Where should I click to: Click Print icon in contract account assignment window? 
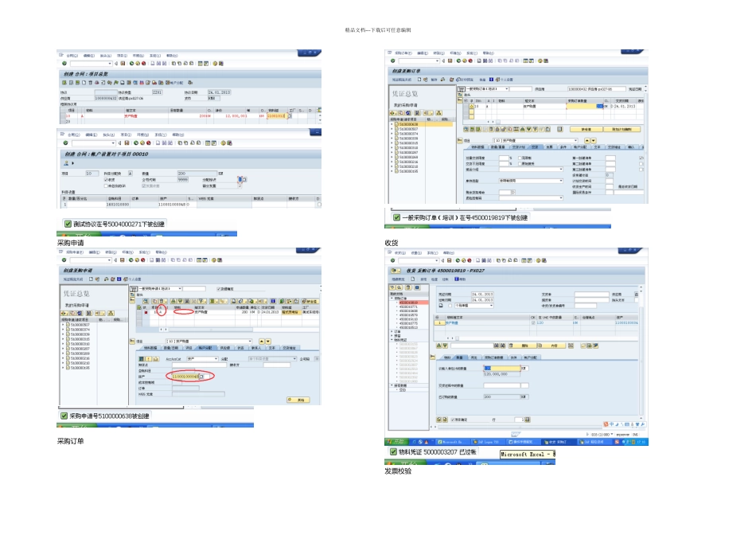[158, 143]
